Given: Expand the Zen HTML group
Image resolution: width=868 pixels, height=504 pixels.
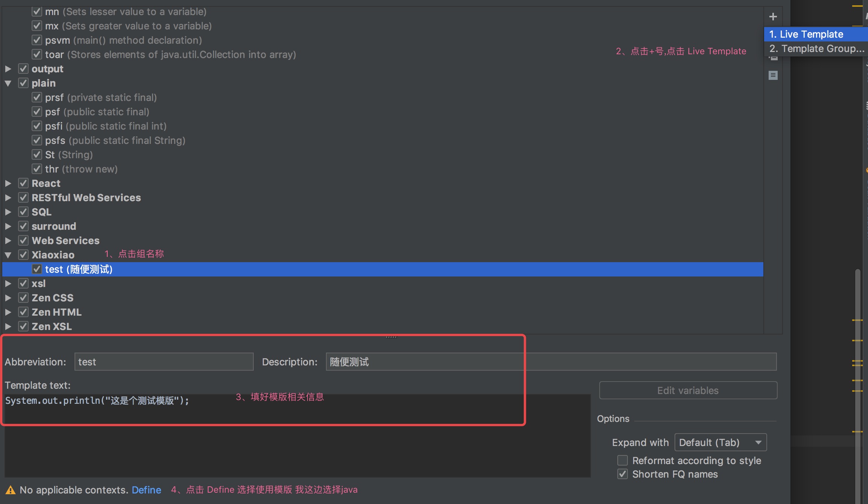Looking at the screenshot, I should (x=8, y=312).
